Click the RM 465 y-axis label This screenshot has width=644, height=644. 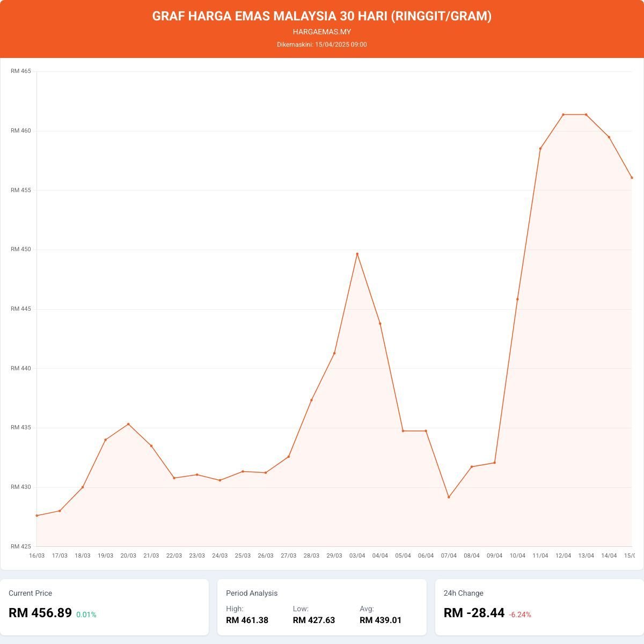click(21, 71)
